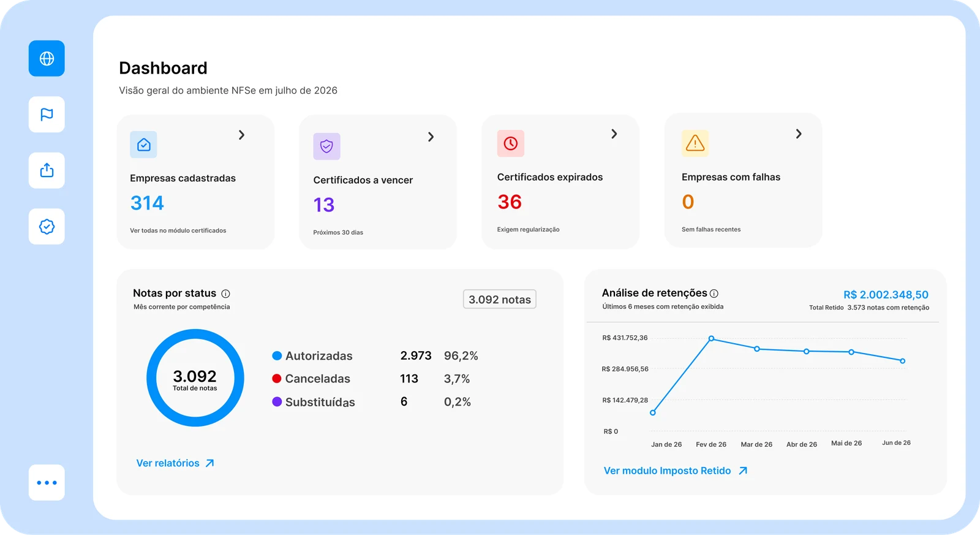The width and height of the screenshot is (980, 535).
Task: Click the 314 Empresas cadastradas value
Action: point(147,203)
